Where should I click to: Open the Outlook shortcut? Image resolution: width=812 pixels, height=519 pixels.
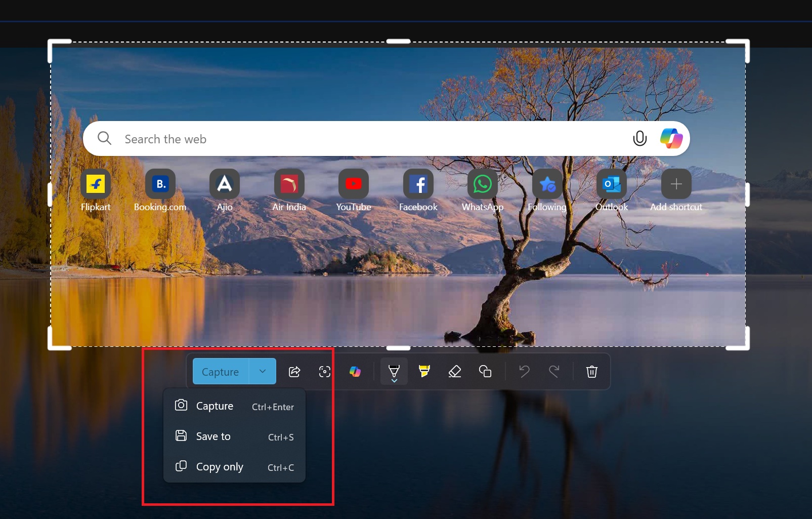click(x=612, y=190)
